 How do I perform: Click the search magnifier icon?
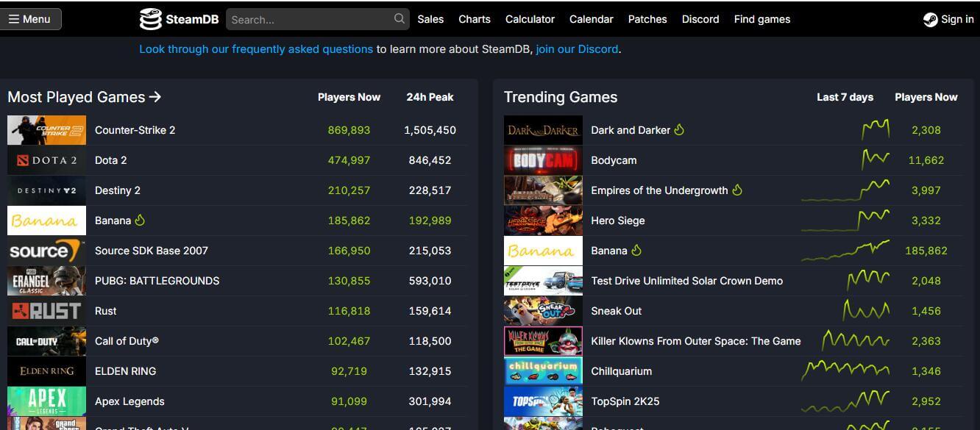pyautogui.click(x=400, y=18)
